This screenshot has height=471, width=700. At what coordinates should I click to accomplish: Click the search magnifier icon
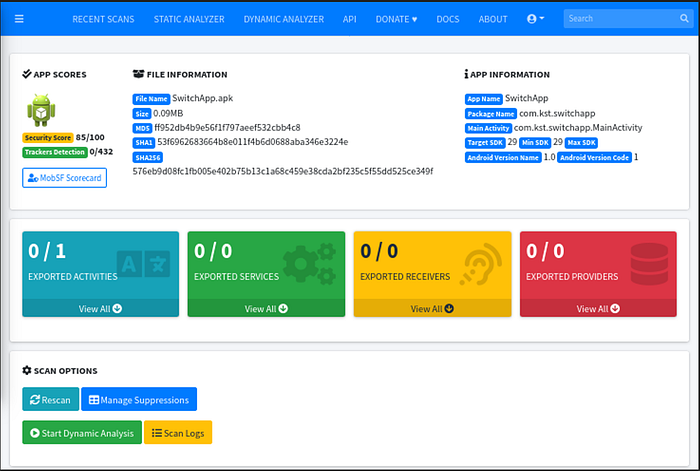pos(684,18)
